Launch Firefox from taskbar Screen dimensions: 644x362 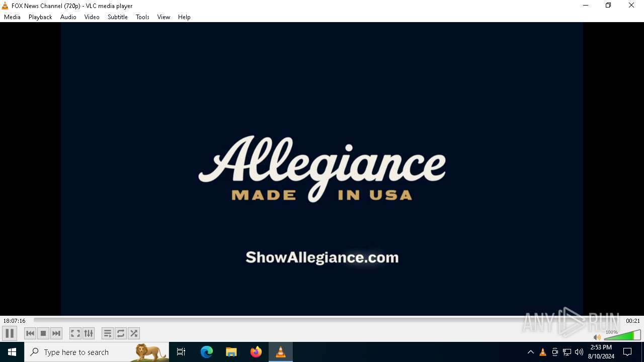point(256,352)
